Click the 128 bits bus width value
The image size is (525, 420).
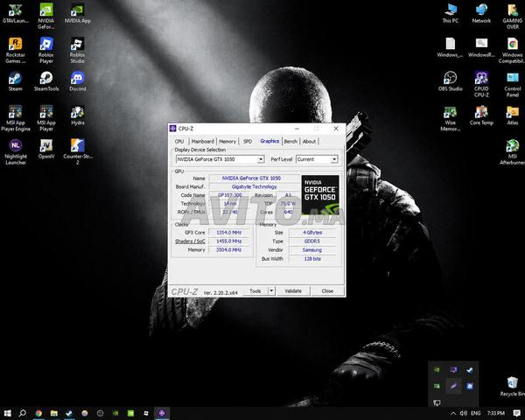tap(312, 259)
